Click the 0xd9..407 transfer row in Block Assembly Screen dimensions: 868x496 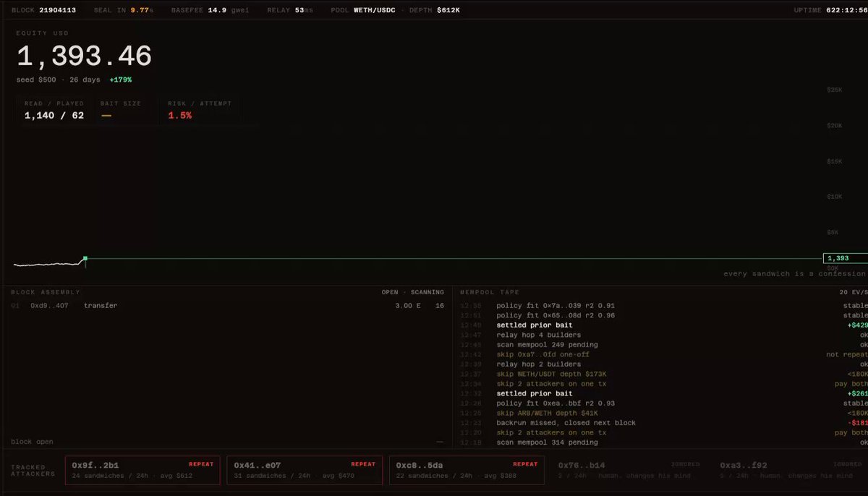coord(227,306)
